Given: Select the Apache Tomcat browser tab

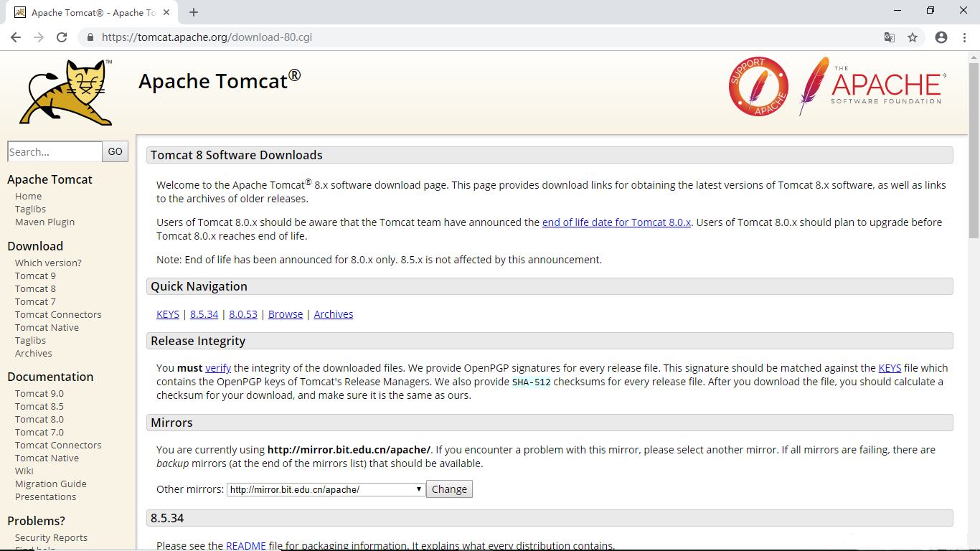Looking at the screenshot, I should point(93,12).
